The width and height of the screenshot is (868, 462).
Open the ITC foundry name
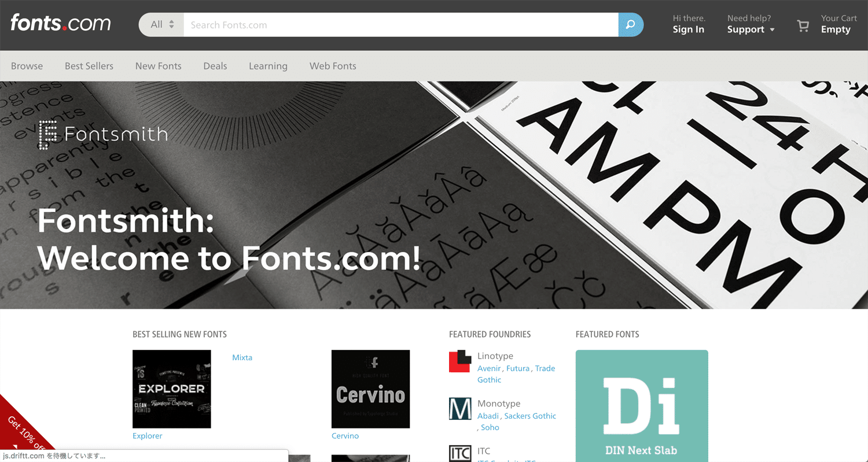point(484,451)
